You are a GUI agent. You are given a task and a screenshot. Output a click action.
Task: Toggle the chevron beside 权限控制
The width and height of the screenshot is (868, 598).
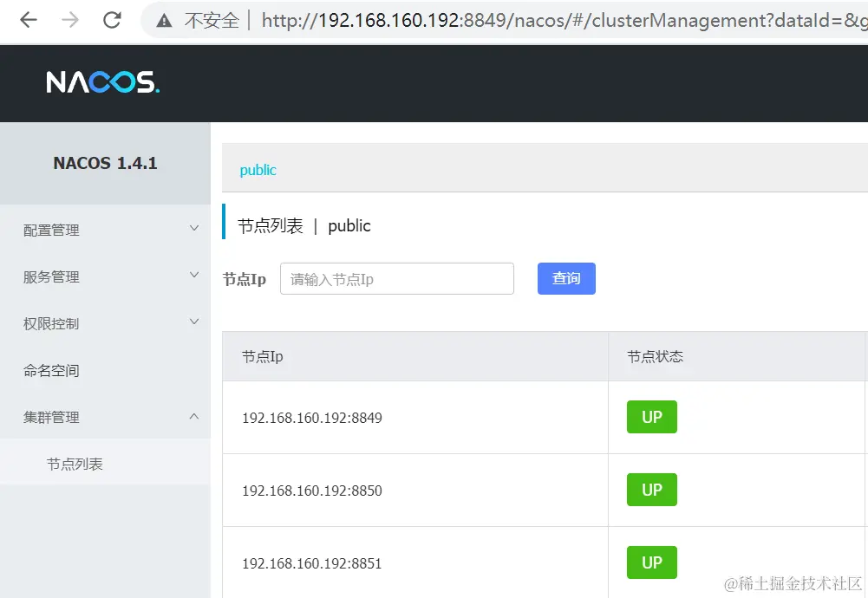pos(194,322)
